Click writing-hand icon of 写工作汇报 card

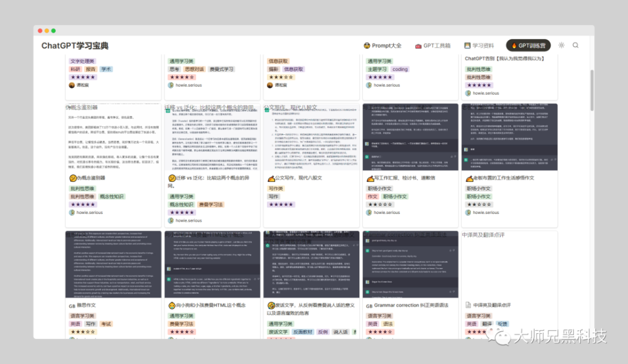(370, 178)
